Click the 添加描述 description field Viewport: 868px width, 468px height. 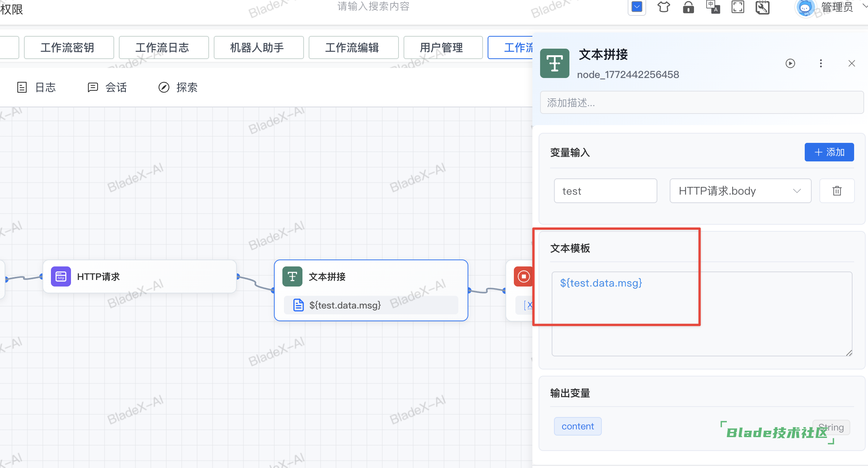[x=701, y=103]
